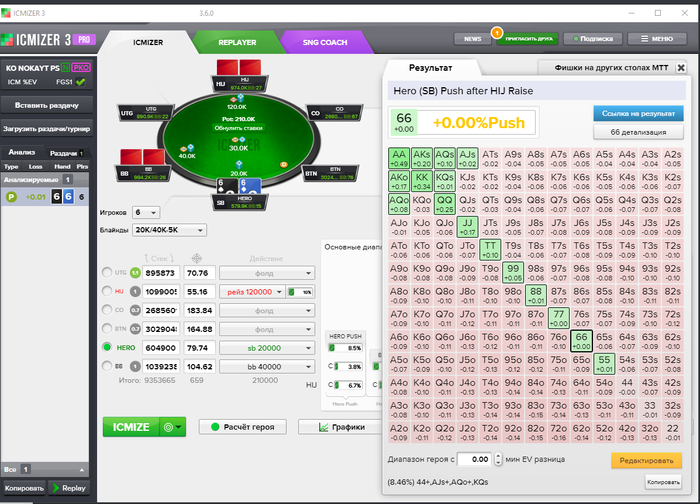Toggle the AA cell in the range grid
Viewport: 700px width, 504px height.
[399, 158]
